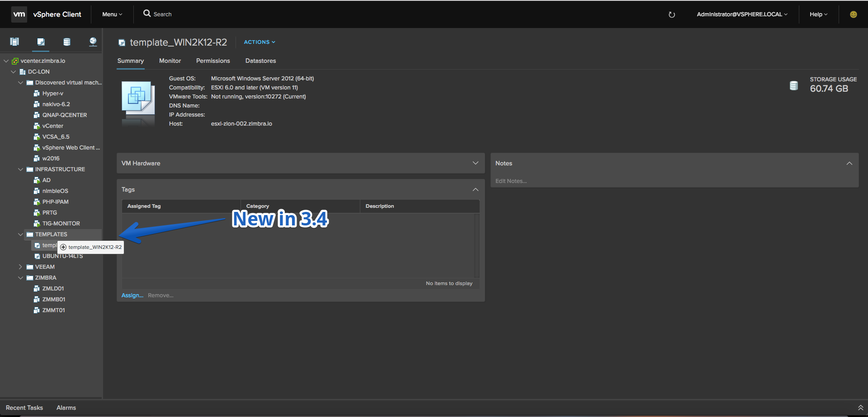868x417 pixels.
Task: Expand the Recent Tasks bottom panel
Action: point(860,408)
